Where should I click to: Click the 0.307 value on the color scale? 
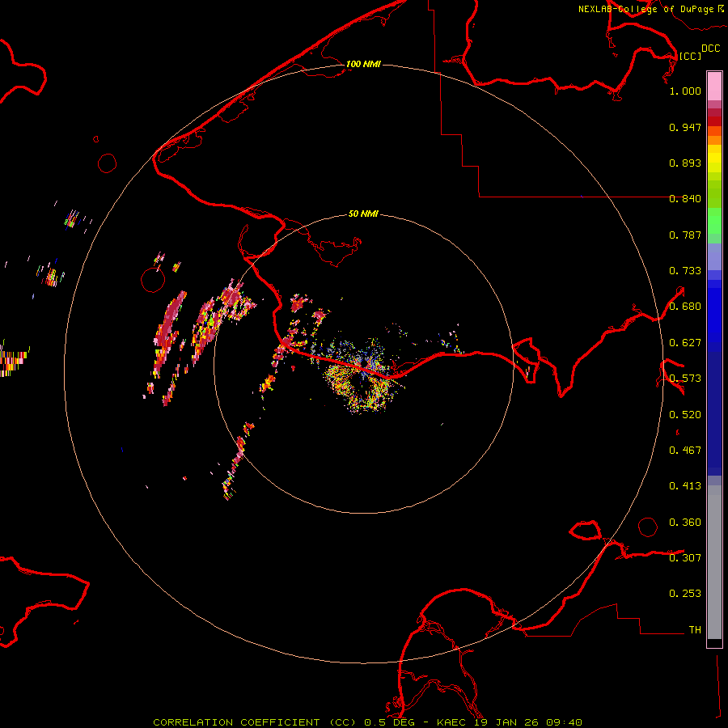tap(685, 557)
